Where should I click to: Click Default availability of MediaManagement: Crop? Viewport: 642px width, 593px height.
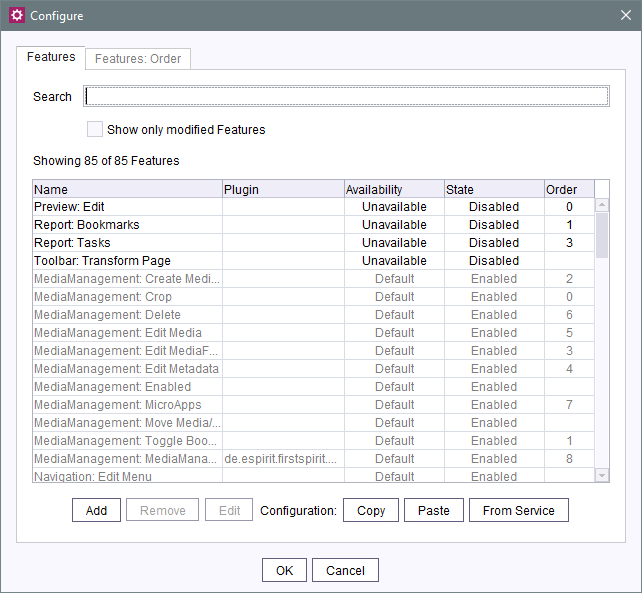coord(394,297)
